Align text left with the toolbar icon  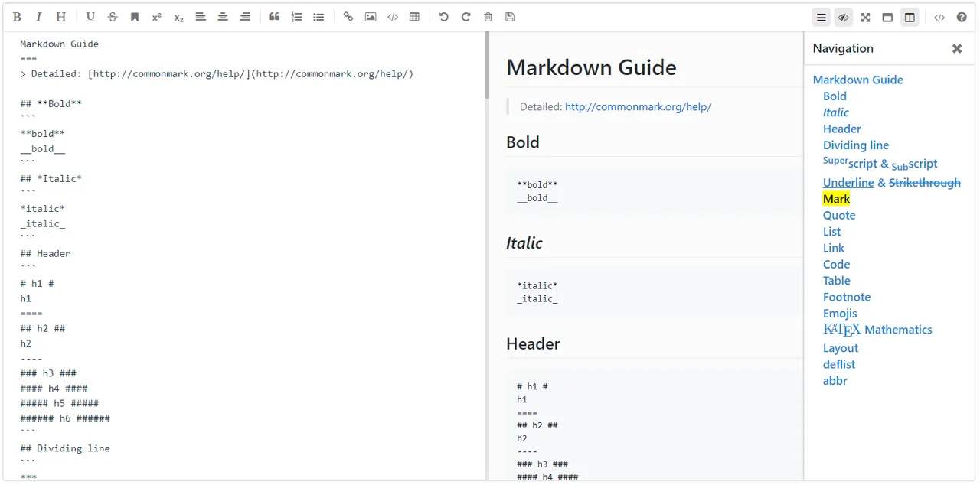point(201,17)
